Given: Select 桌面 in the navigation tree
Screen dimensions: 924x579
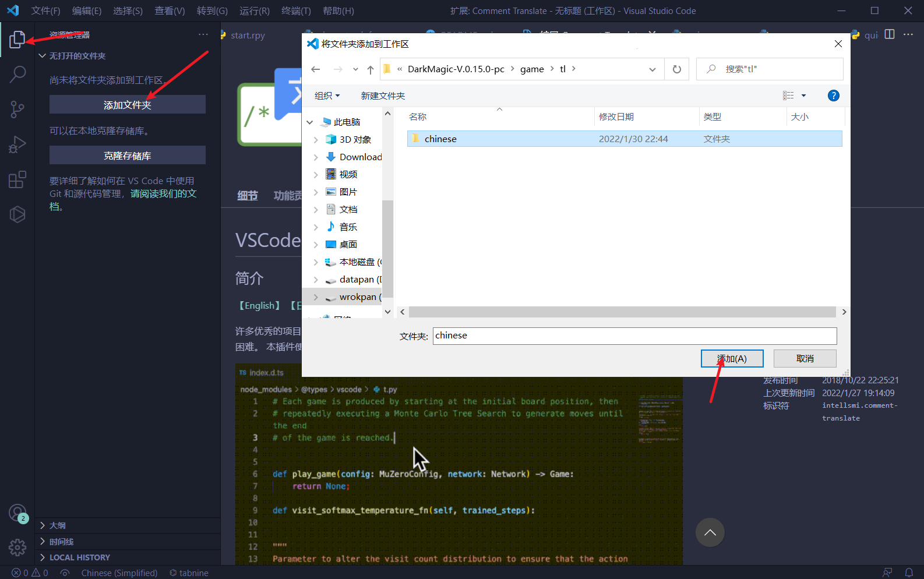Looking at the screenshot, I should [348, 245].
